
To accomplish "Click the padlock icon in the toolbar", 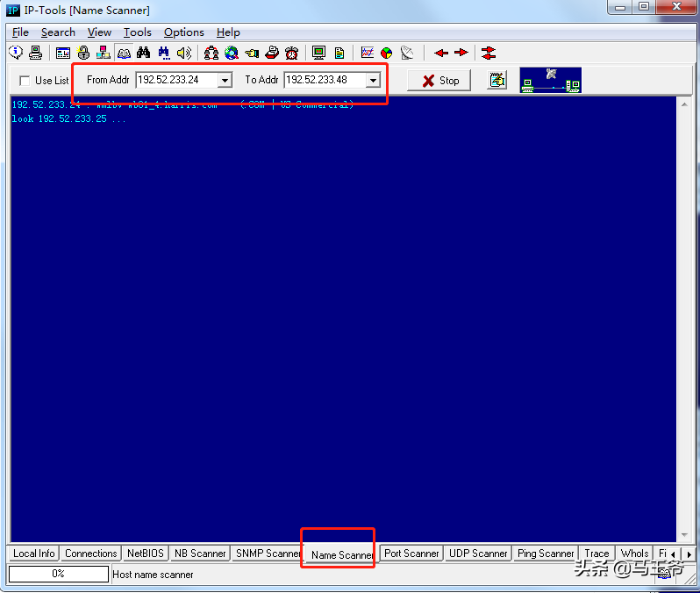I will point(84,54).
